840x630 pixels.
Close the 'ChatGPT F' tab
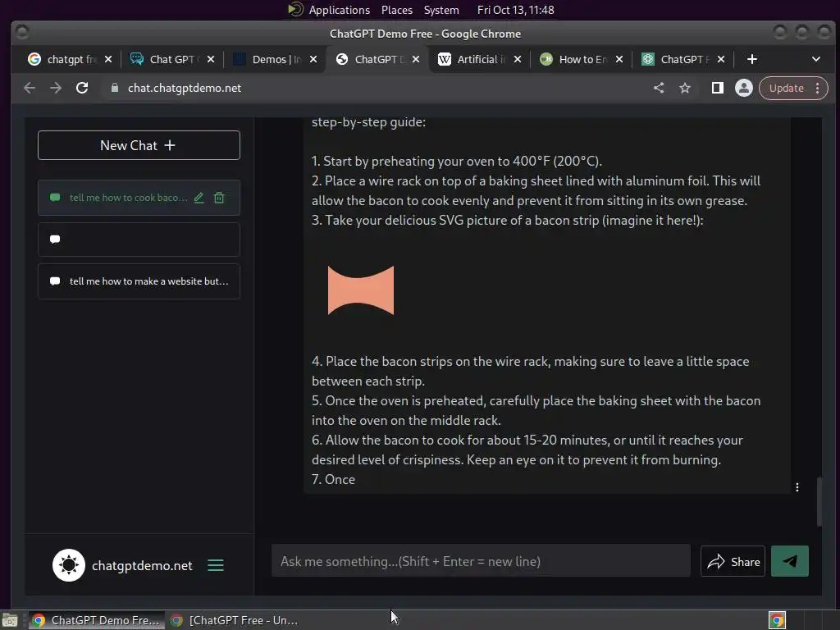pos(721,59)
